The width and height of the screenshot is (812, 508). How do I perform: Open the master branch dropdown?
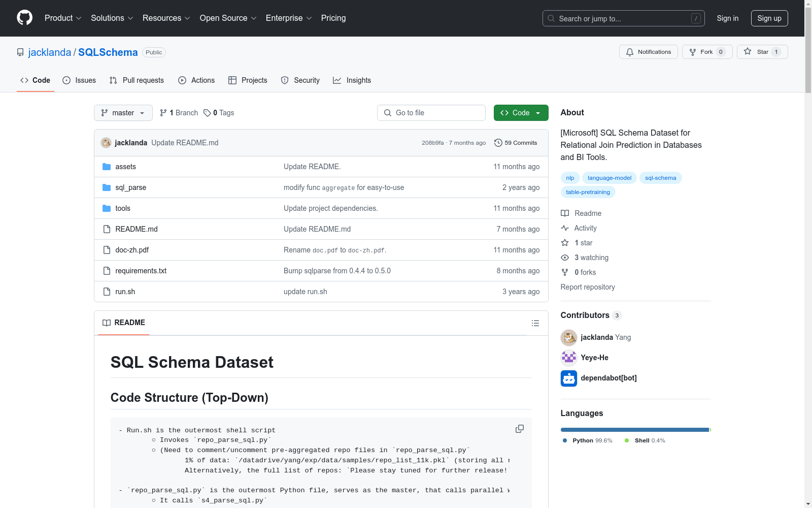pyautogui.click(x=123, y=113)
